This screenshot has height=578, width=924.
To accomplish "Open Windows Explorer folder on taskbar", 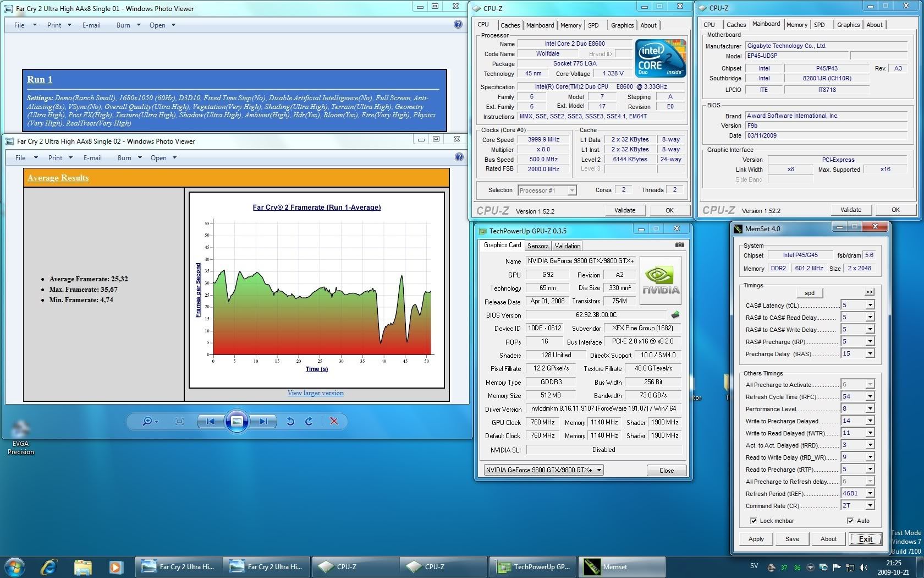I will (x=82, y=566).
